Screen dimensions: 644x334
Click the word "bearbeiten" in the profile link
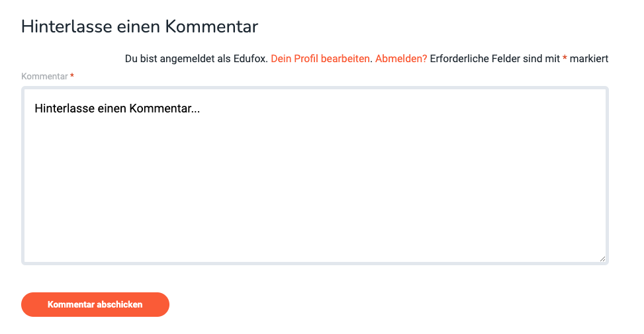[x=345, y=59]
